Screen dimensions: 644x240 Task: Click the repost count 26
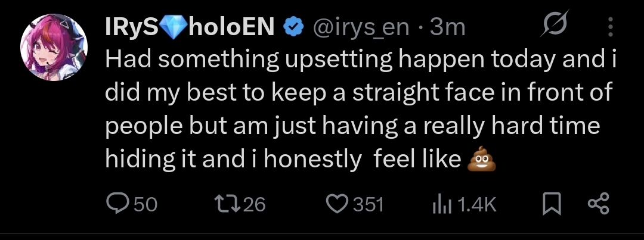254,205
